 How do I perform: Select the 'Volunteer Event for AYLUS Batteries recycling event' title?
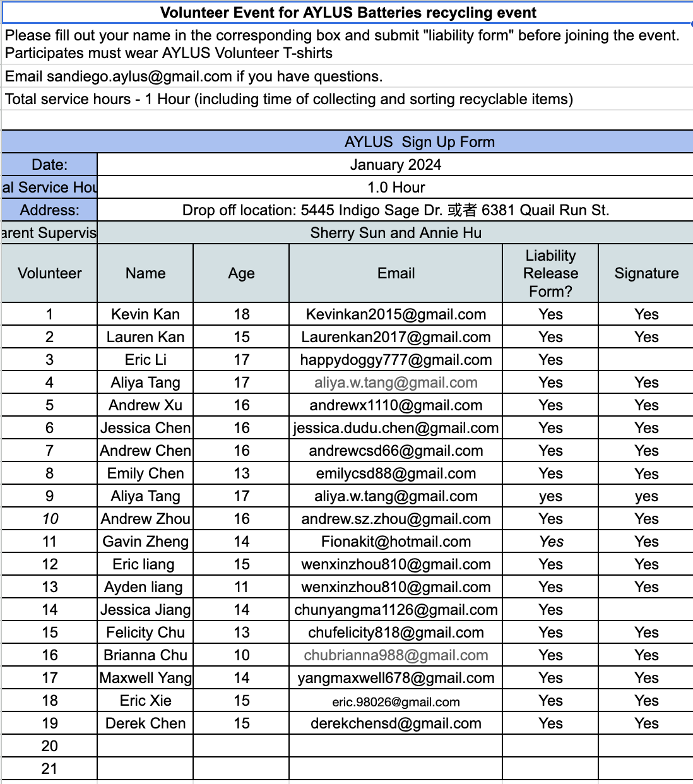[348, 13]
